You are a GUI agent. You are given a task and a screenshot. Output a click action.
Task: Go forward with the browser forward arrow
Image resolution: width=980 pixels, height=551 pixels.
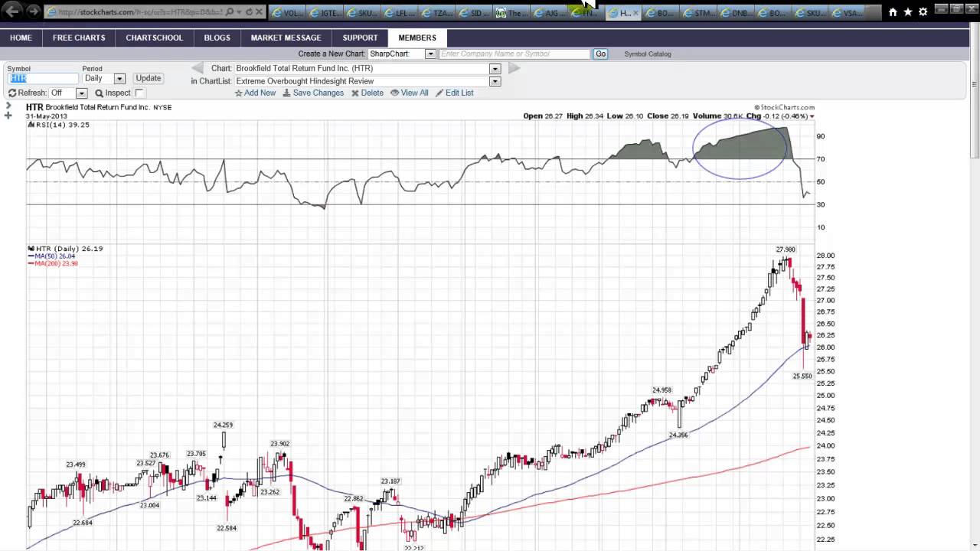[x=33, y=11]
